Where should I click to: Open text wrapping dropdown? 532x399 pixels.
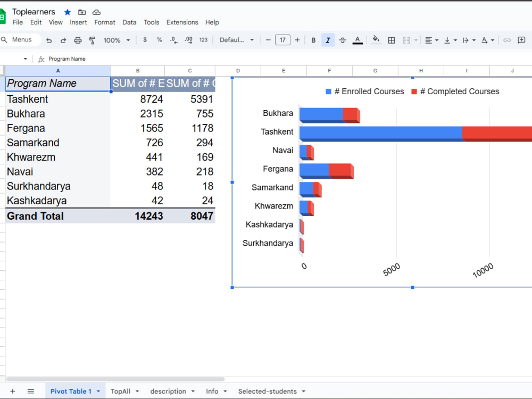(469, 40)
